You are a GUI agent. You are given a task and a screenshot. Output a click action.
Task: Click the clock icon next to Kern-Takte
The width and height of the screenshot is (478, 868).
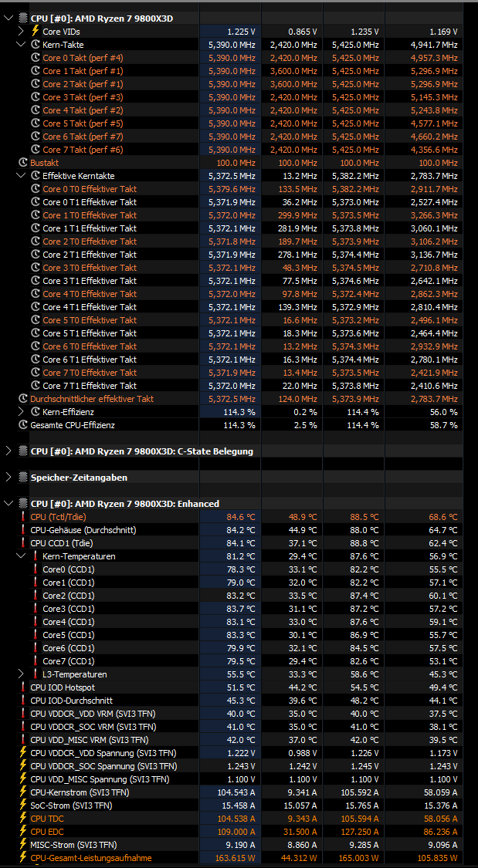click(x=36, y=44)
